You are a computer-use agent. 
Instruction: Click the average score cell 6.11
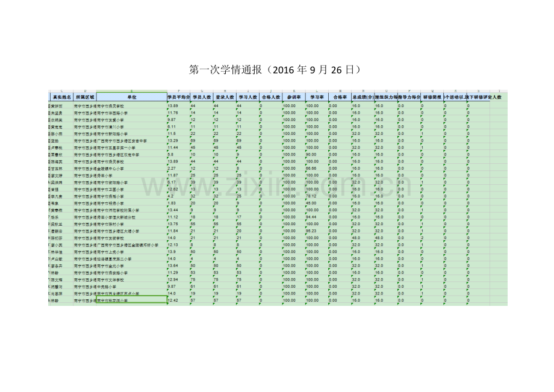[178, 127]
